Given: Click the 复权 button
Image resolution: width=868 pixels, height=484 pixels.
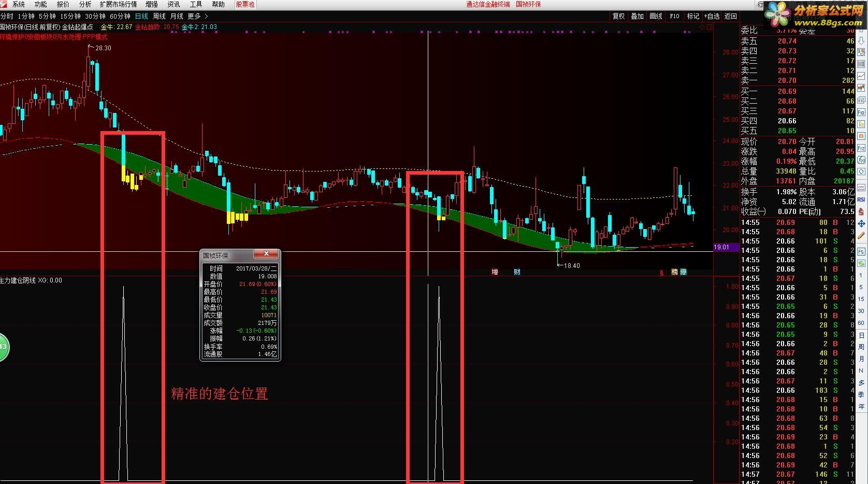Looking at the screenshot, I should pyautogui.click(x=618, y=17).
